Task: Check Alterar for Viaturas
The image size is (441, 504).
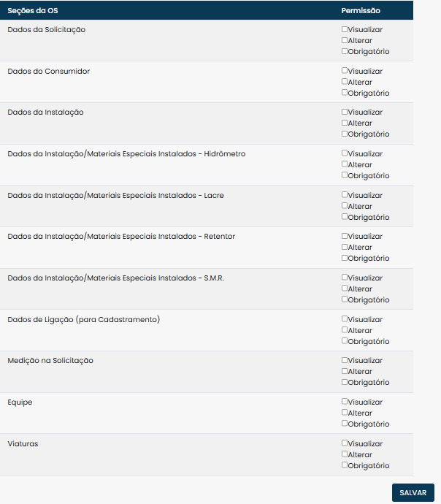Action: pos(345,454)
